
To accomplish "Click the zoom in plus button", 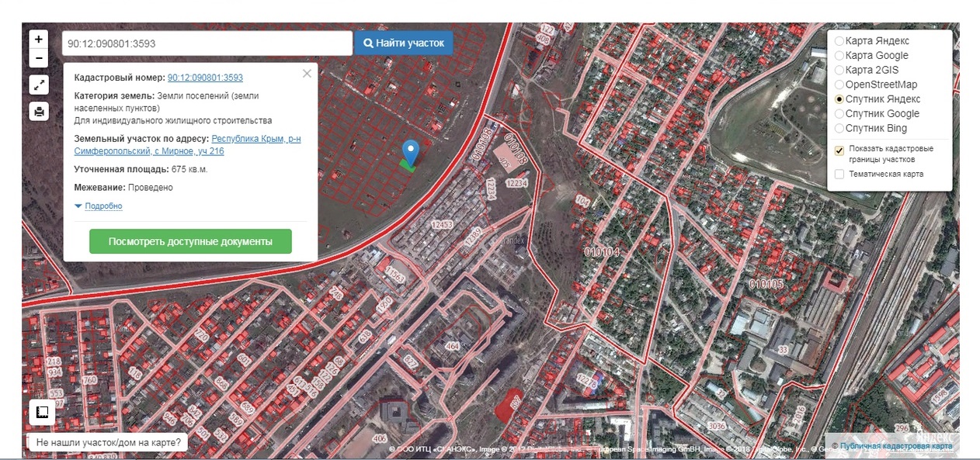I will pos(39,39).
